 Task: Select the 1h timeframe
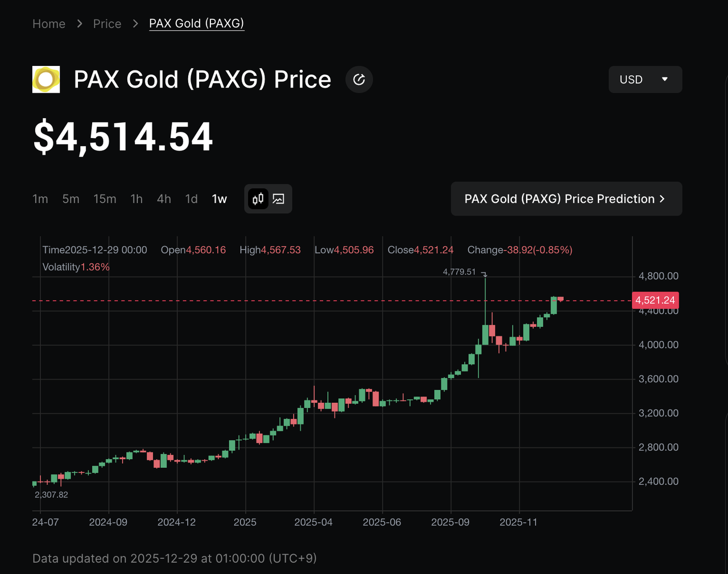click(x=136, y=199)
